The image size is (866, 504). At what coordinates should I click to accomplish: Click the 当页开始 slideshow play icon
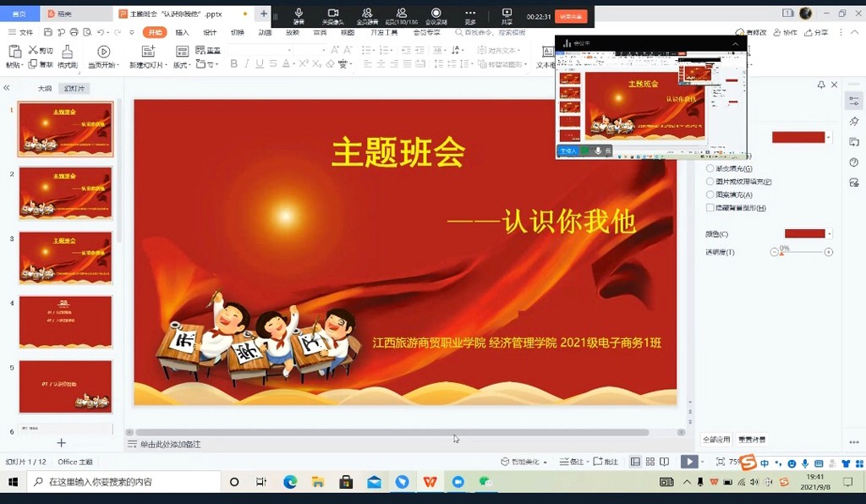(x=103, y=52)
